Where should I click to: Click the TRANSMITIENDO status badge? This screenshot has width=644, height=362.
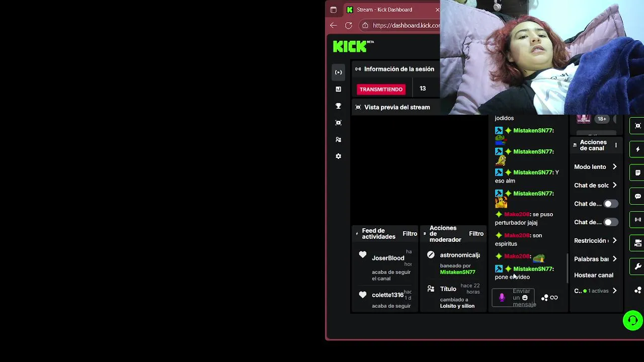[x=381, y=89]
